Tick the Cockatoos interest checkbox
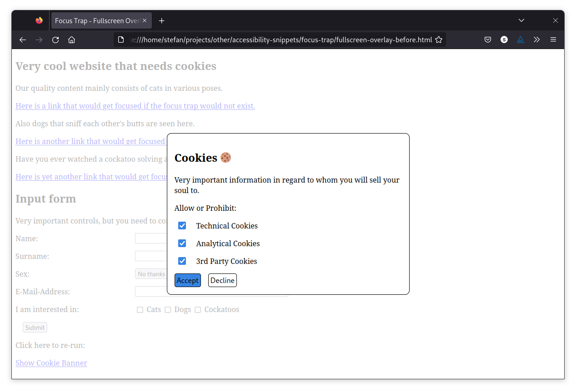 tap(198, 310)
